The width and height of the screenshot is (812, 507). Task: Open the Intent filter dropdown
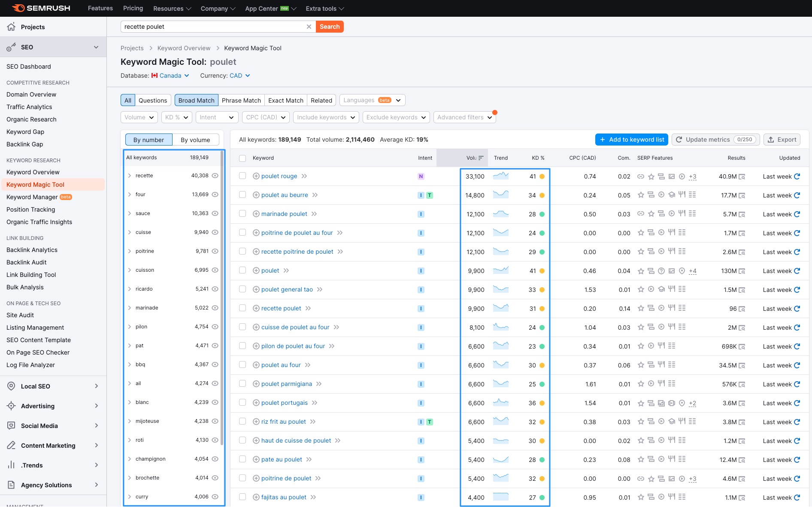pyautogui.click(x=217, y=117)
